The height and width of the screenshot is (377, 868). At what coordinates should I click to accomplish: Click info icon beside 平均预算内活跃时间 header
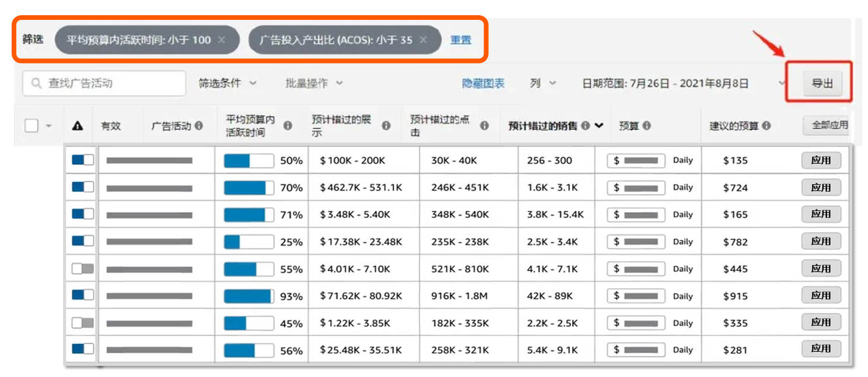[288, 126]
